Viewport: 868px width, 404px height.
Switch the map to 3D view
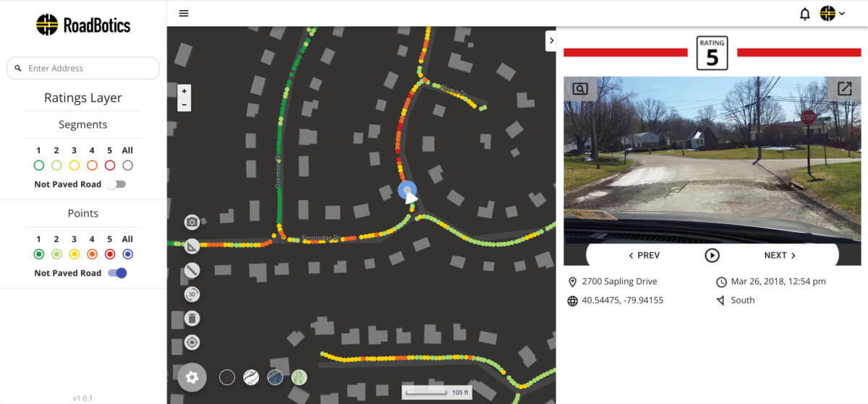click(x=192, y=294)
